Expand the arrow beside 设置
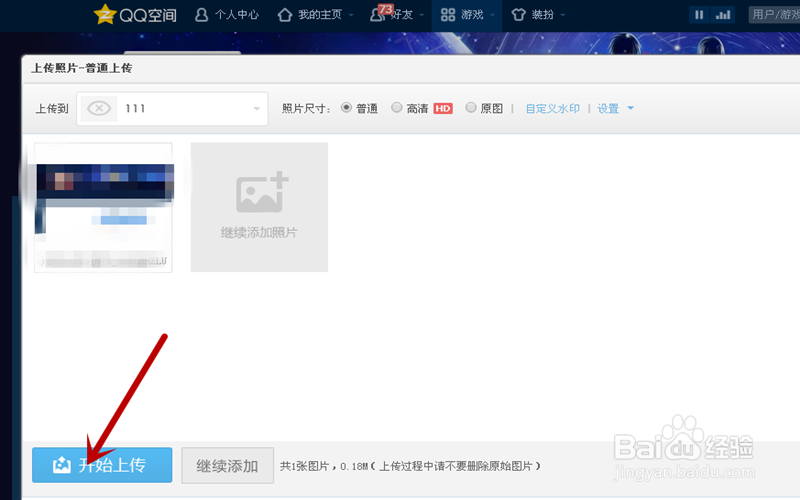 pos(631,108)
